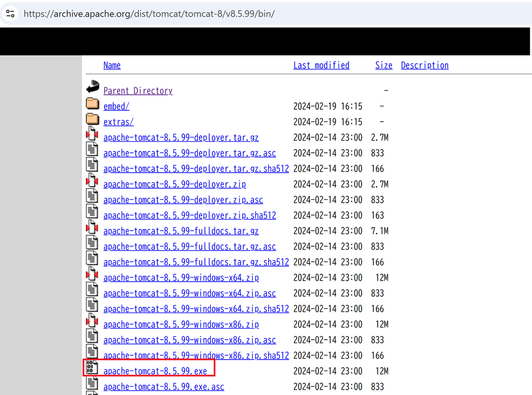
Task: Sort listing by the Description header
Action: click(425, 66)
